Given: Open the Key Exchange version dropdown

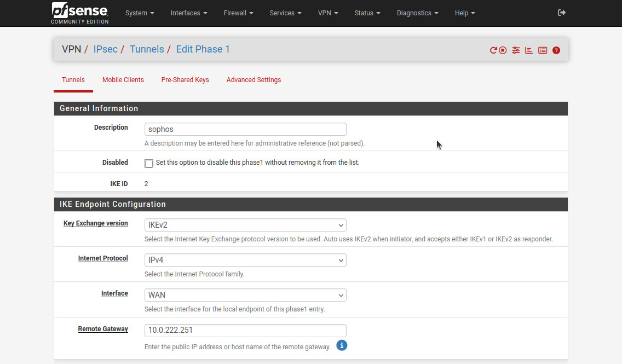Looking at the screenshot, I should click(245, 225).
